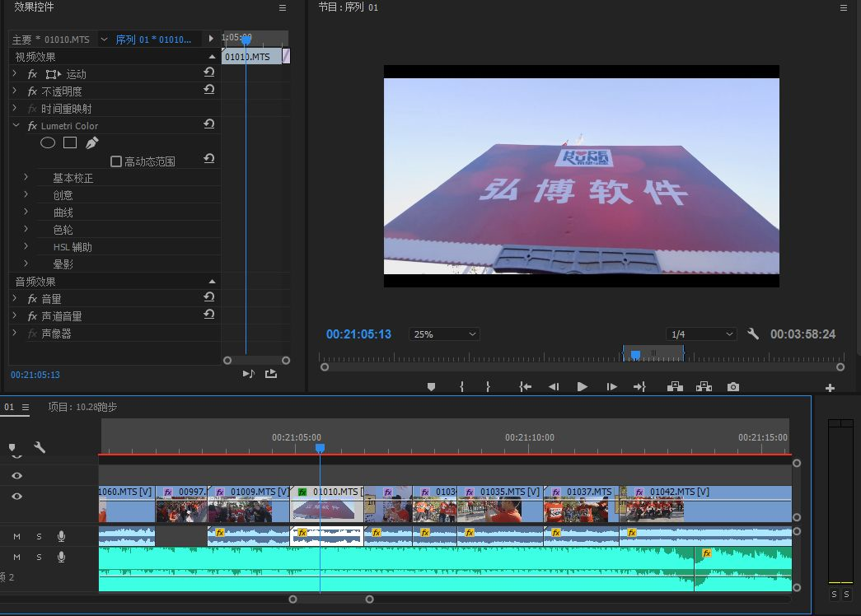Open the sequence 01 tab menu

click(x=26, y=407)
